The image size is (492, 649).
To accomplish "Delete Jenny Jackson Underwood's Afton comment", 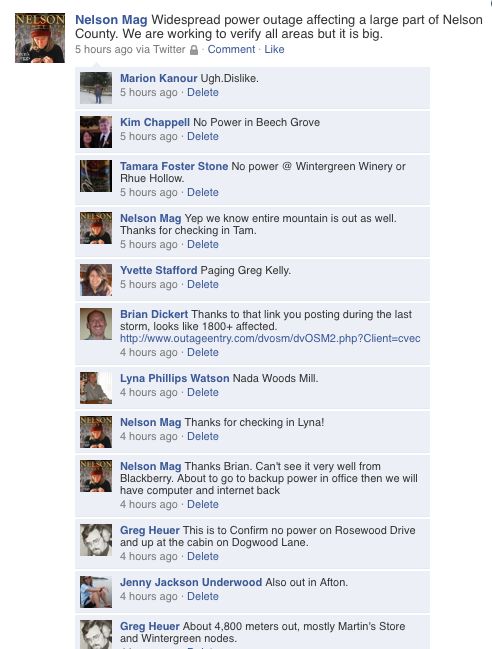I will pyautogui.click(x=203, y=596).
